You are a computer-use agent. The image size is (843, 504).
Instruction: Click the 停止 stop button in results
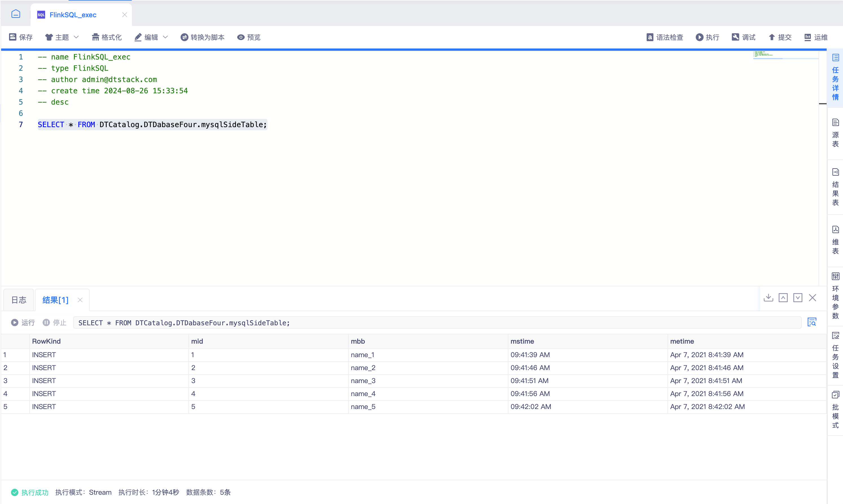coord(54,322)
